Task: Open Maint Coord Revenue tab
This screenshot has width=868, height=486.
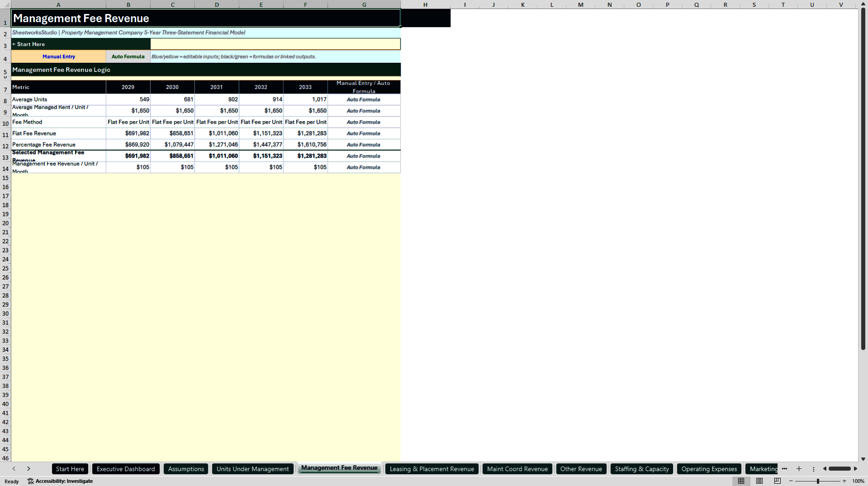Action: pos(518,469)
